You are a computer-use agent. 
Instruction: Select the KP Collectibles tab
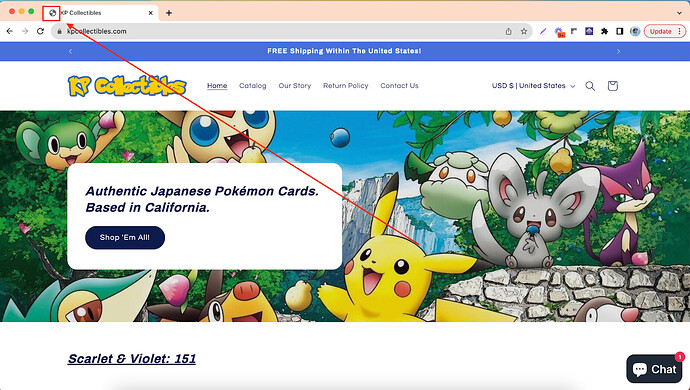(x=100, y=13)
